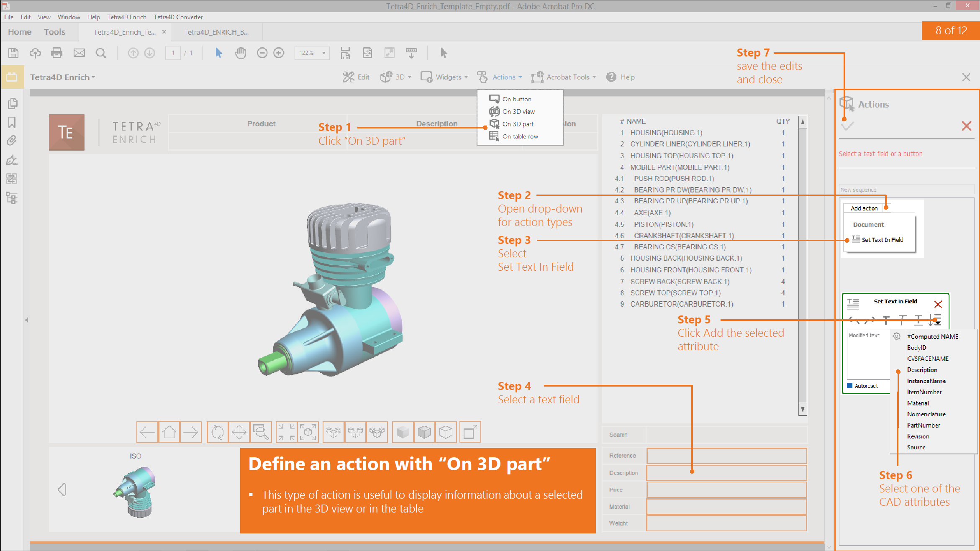The width and height of the screenshot is (980, 551).
Task: Remove the Set Text in Field action
Action: pyautogui.click(x=938, y=304)
